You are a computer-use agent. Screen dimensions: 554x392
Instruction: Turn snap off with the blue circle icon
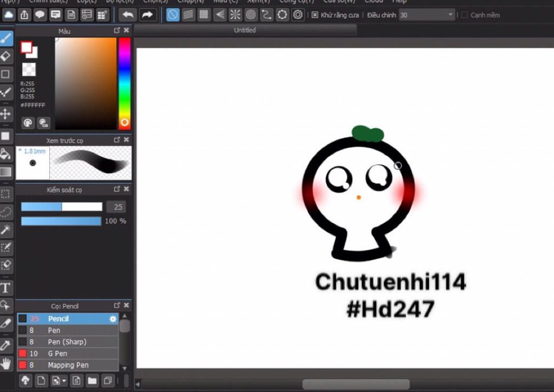click(x=173, y=15)
